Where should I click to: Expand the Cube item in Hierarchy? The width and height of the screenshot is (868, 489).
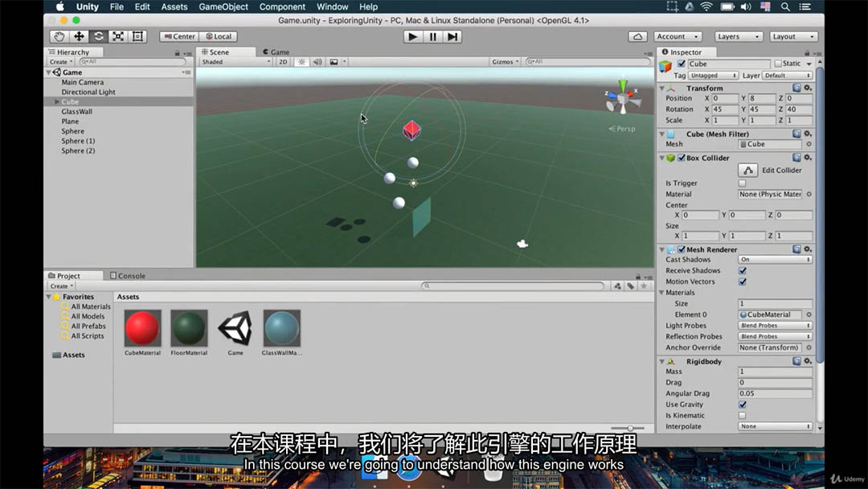pos(56,102)
